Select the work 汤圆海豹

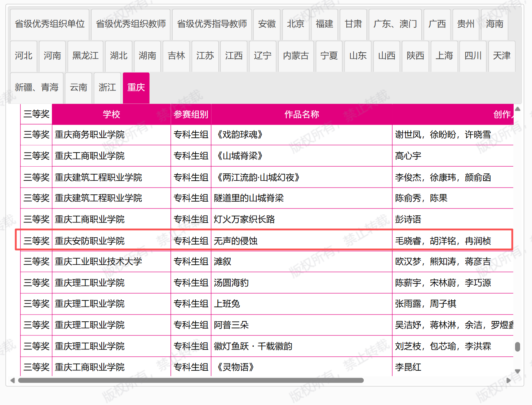point(231,283)
